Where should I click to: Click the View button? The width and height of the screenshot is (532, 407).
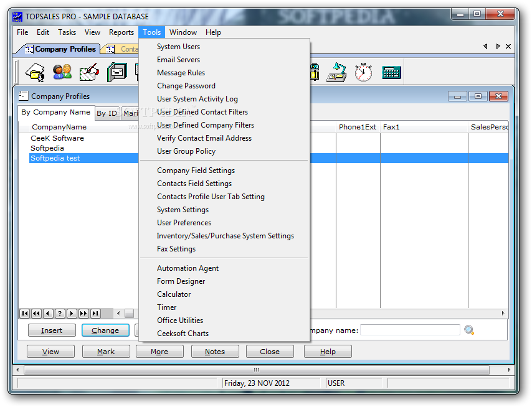point(50,352)
